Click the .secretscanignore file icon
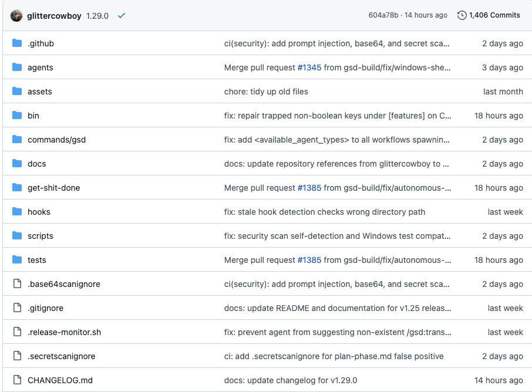The image size is (532, 392). pyautogui.click(x=17, y=356)
